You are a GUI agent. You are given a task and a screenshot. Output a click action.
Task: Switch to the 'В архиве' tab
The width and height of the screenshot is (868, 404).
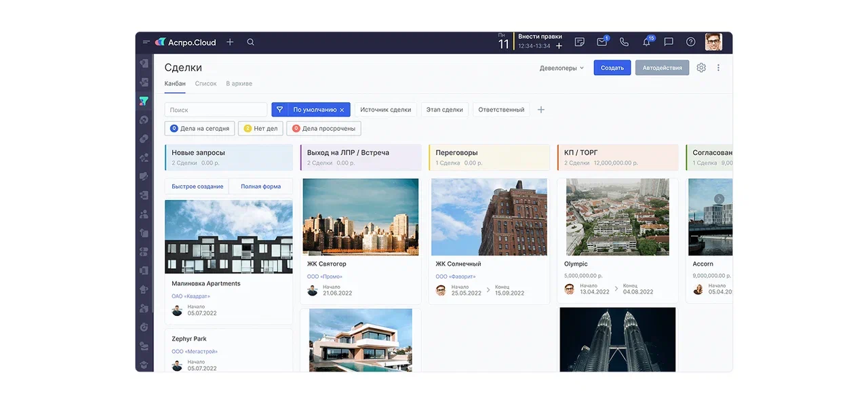tap(239, 83)
